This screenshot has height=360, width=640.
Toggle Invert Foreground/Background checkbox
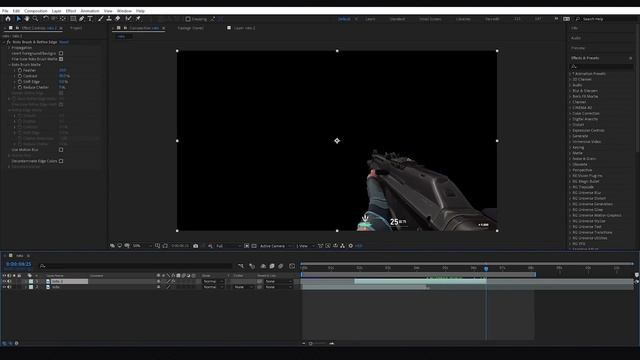61,53
